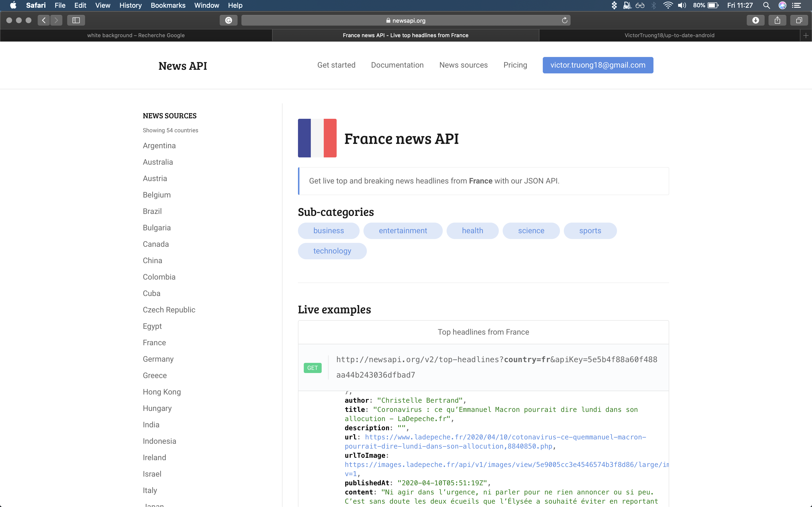The height and width of the screenshot is (507, 812).
Task: Click the Share toolbar icon
Action: point(777,20)
